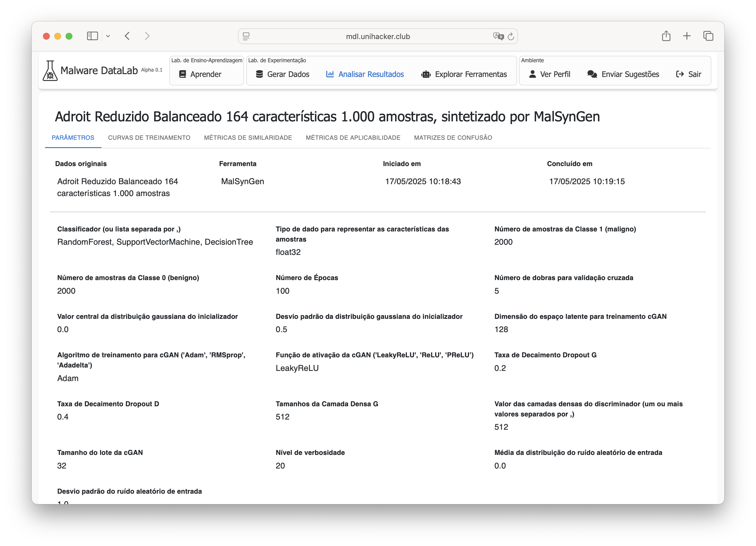The width and height of the screenshot is (756, 546).
Task: Click the page reader icon in address bar
Action: coord(246,36)
